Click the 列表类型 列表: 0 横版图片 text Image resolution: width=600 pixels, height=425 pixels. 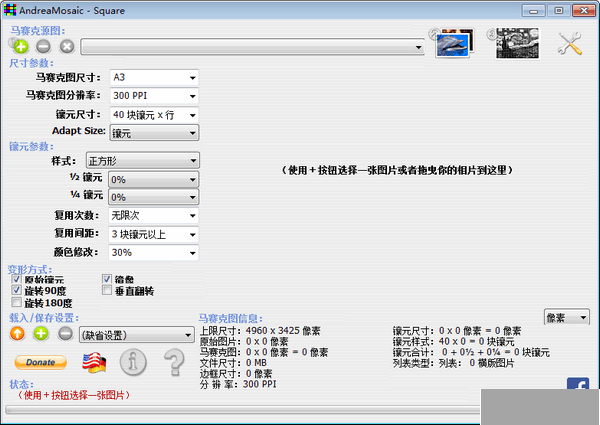point(453,363)
